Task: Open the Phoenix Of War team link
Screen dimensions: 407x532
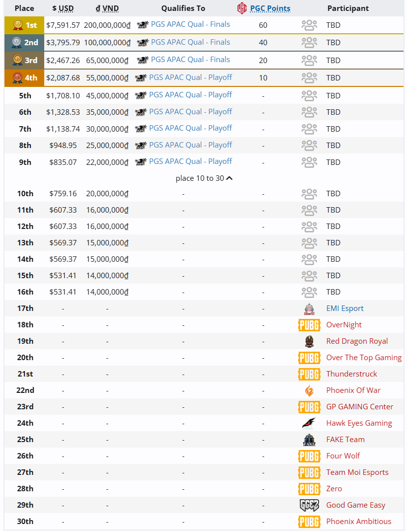Action: [353, 390]
